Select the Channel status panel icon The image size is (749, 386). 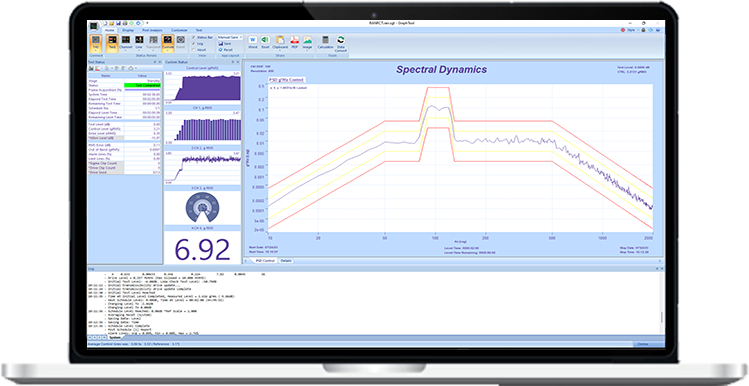pos(126,41)
